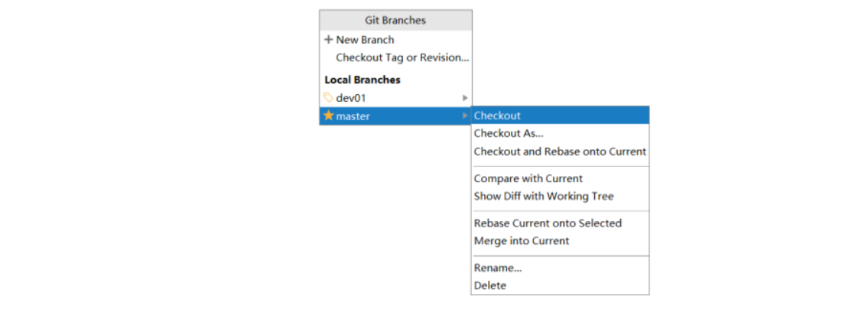Screen dimensions: 868x310
Task: Click the plus icon beside New Branch
Action: tap(329, 40)
